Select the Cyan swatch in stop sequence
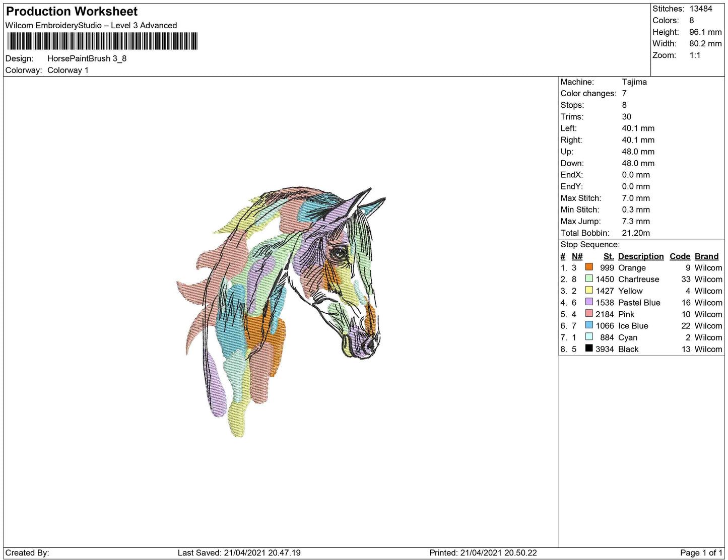The width and height of the screenshot is (728, 560). tap(588, 337)
